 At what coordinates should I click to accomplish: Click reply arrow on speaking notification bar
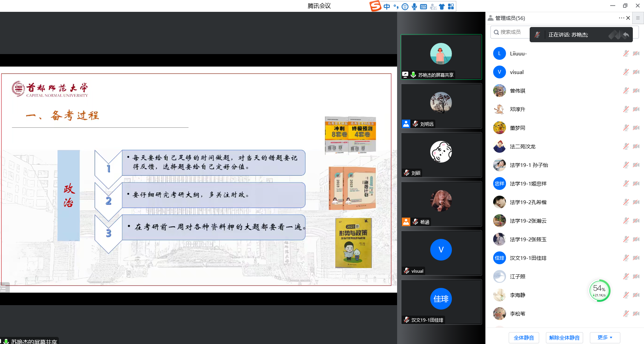pyautogui.click(x=626, y=35)
